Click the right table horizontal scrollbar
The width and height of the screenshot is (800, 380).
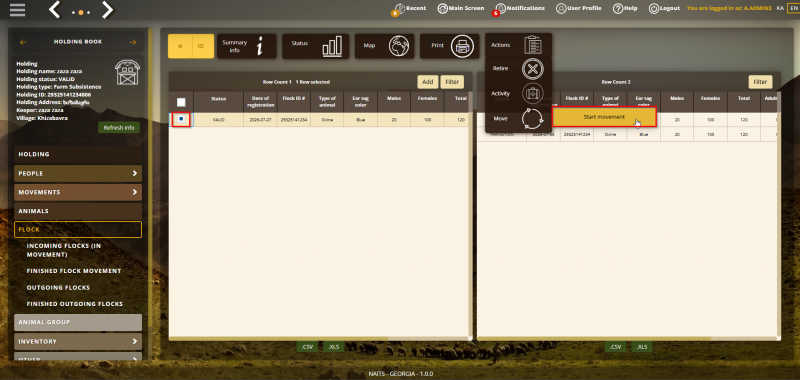coord(594,338)
